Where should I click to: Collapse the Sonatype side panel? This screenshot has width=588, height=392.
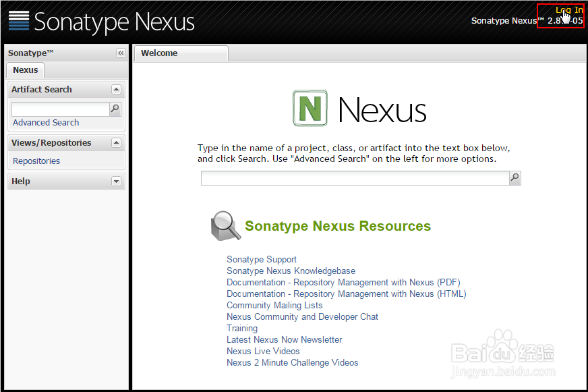121,53
